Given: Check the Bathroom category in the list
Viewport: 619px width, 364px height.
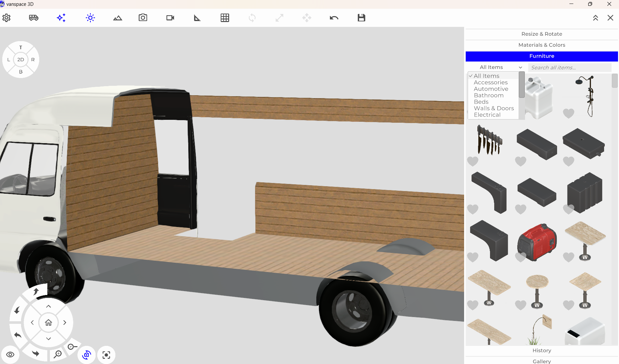Looking at the screenshot, I should click(489, 95).
